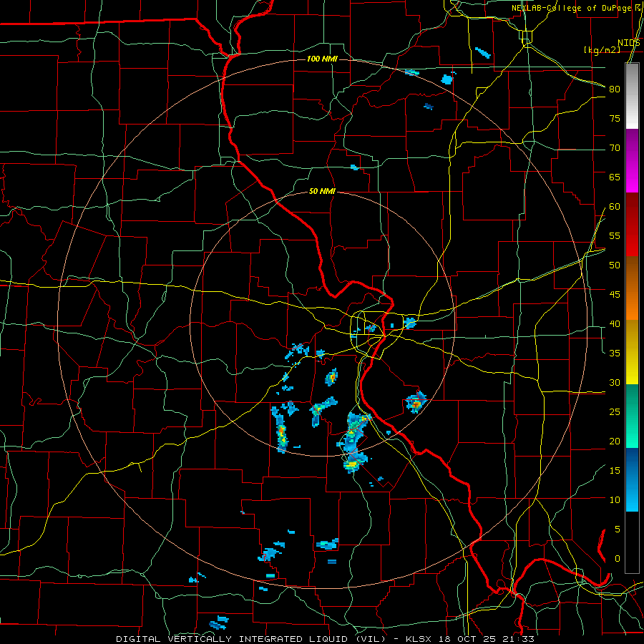Click the "0" value on the scale
Viewport: 644px width, 644px height.
pyautogui.click(x=618, y=559)
